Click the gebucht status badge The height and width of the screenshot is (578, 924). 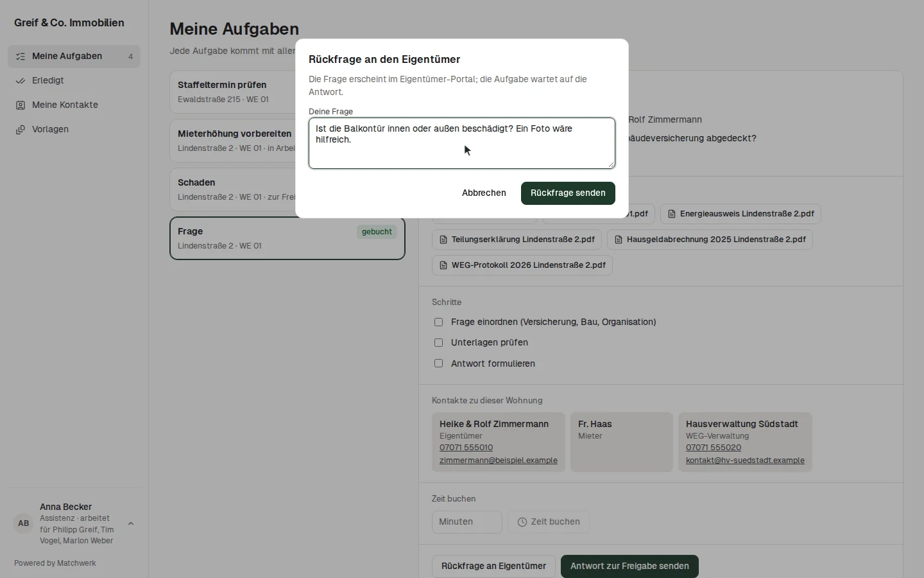[377, 232]
